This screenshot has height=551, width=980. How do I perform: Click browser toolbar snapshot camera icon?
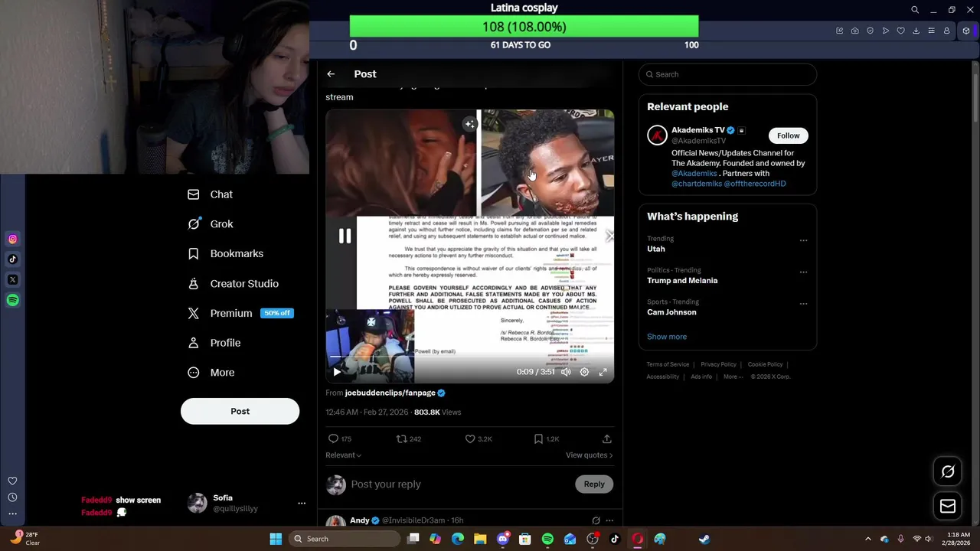tap(854, 31)
